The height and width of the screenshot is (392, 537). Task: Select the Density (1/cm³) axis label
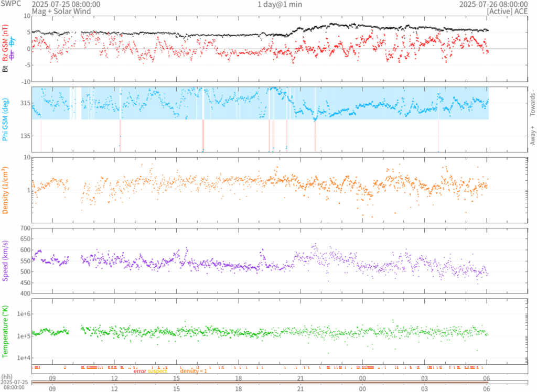(6, 190)
